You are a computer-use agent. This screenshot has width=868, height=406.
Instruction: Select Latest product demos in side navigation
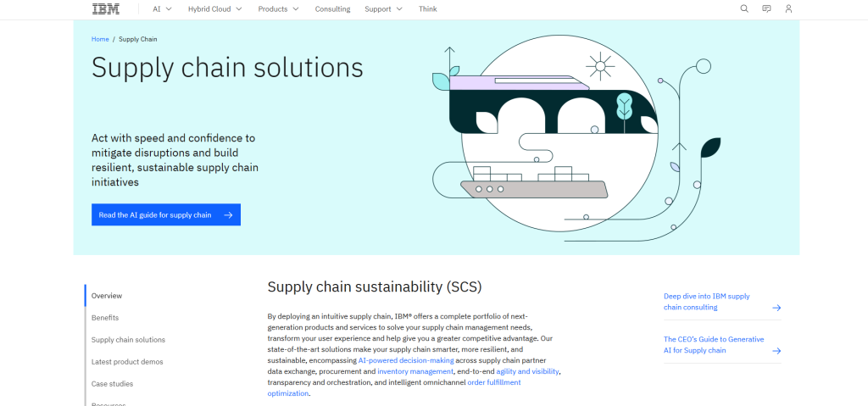127,362
